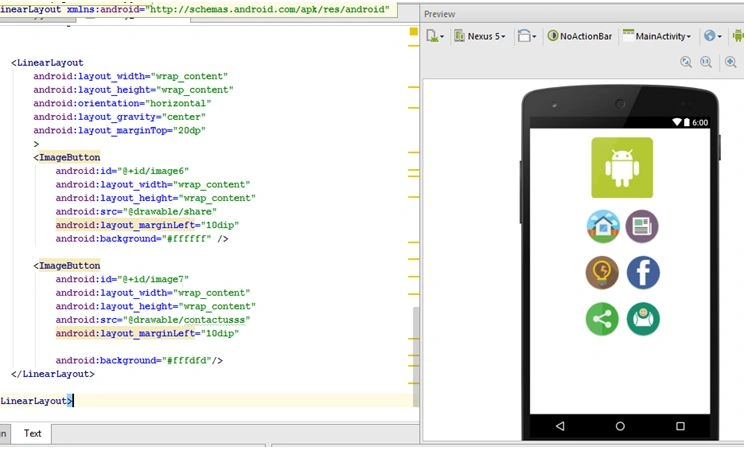This screenshot has width=746, height=449.
Task: Click the actual size zoom icon
Action: click(x=706, y=62)
